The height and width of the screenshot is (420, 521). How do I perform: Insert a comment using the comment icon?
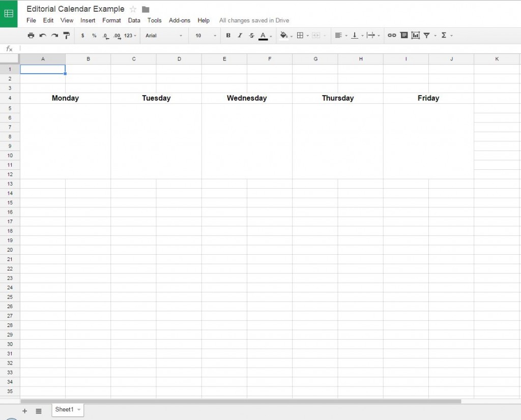404,35
